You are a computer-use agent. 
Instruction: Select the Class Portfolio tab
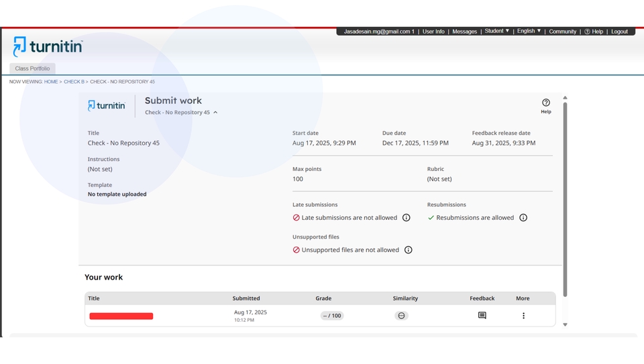(32, 68)
